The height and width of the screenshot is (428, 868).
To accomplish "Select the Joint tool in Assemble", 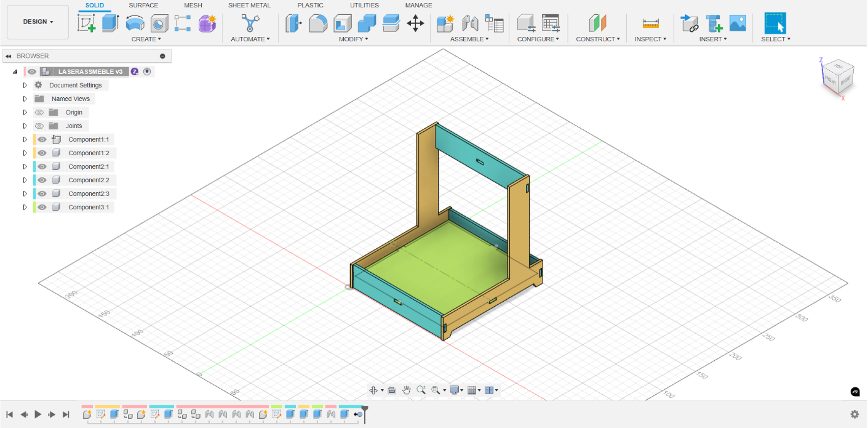I will (x=470, y=23).
